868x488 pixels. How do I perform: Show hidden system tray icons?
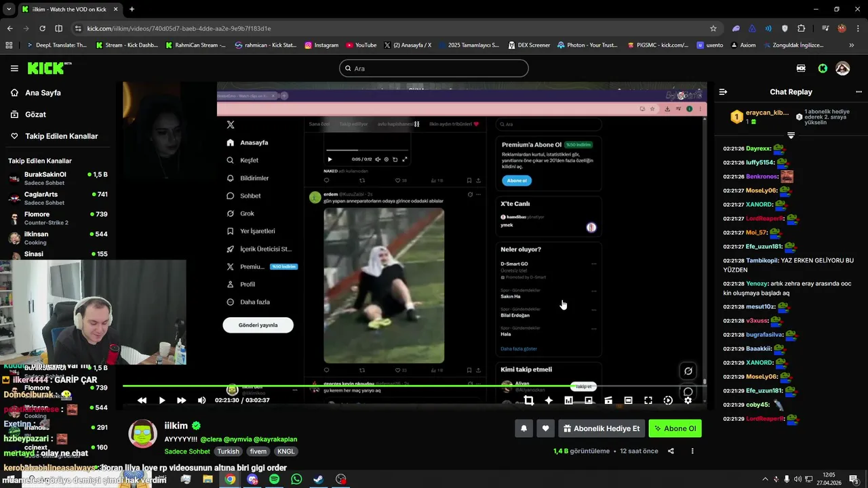tap(765, 479)
